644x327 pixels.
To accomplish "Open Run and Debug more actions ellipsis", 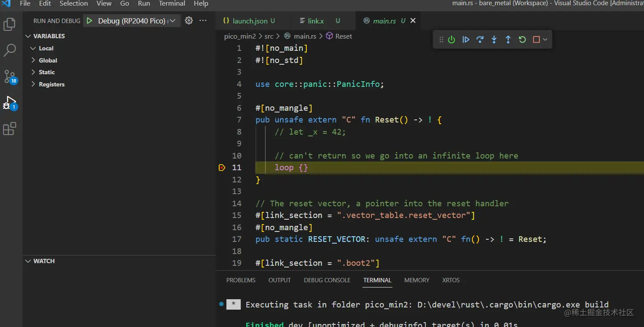I will pos(203,20).
